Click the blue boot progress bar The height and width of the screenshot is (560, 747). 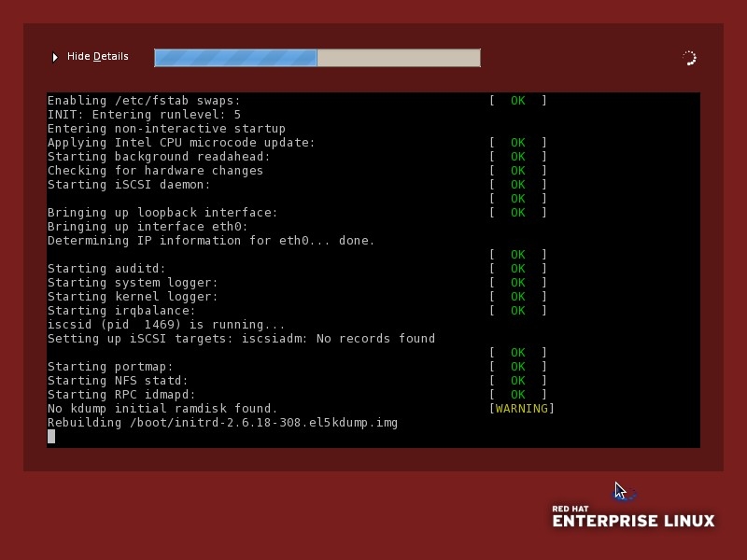[317, 58]
